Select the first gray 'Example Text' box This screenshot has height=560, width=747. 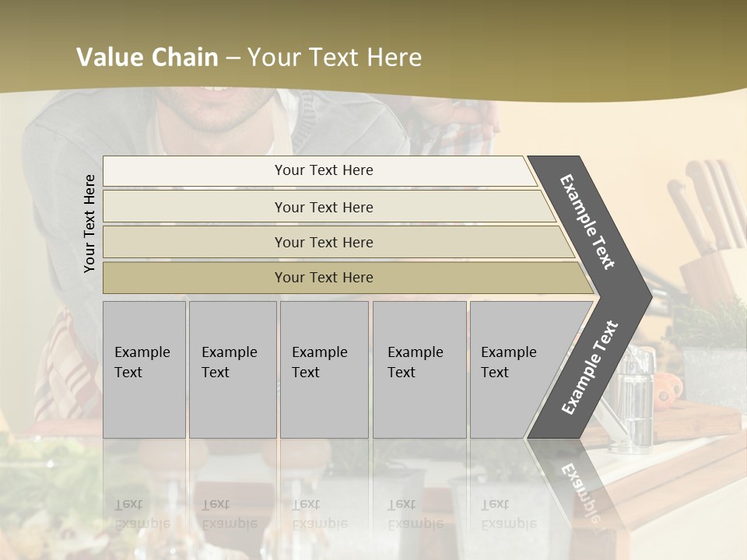pos(144,369)
